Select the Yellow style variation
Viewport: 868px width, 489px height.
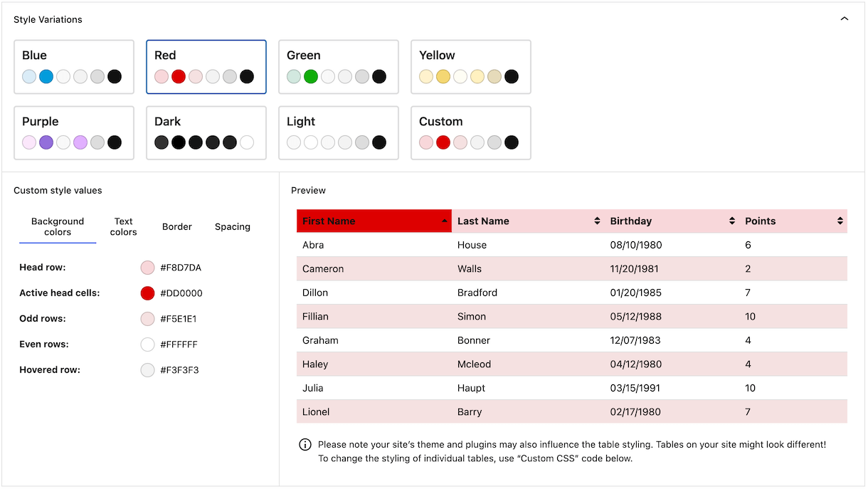(470, 66)
